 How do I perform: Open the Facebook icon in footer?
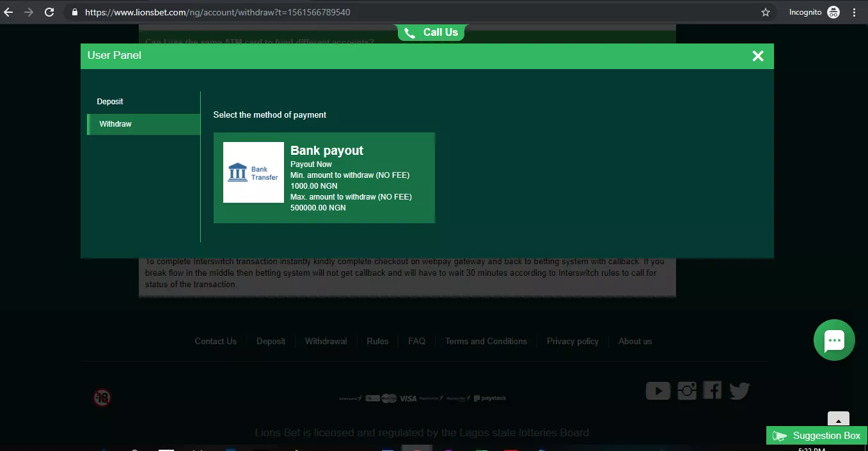(711, 390)
